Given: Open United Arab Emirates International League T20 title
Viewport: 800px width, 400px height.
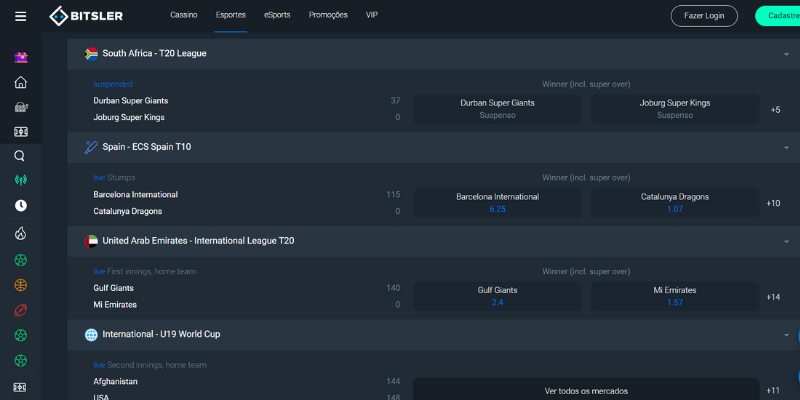Looking at the screenshot, I should [198, 240].
